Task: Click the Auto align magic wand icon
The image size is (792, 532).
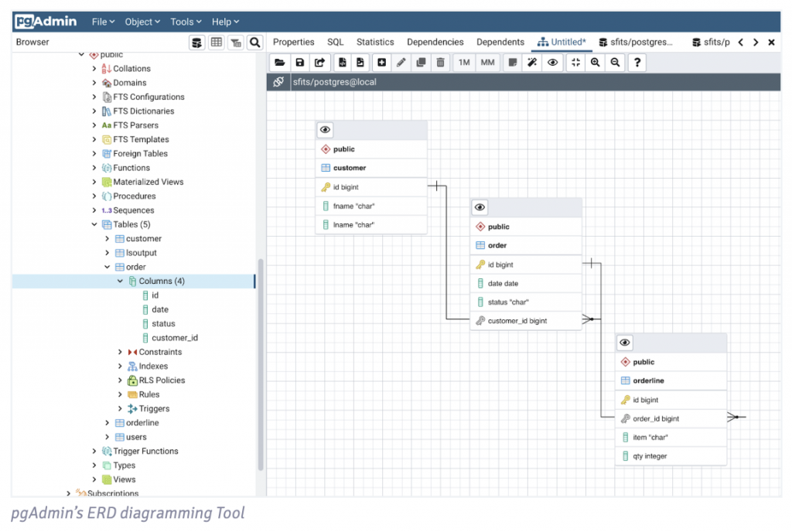Action: tap(532, 63)
